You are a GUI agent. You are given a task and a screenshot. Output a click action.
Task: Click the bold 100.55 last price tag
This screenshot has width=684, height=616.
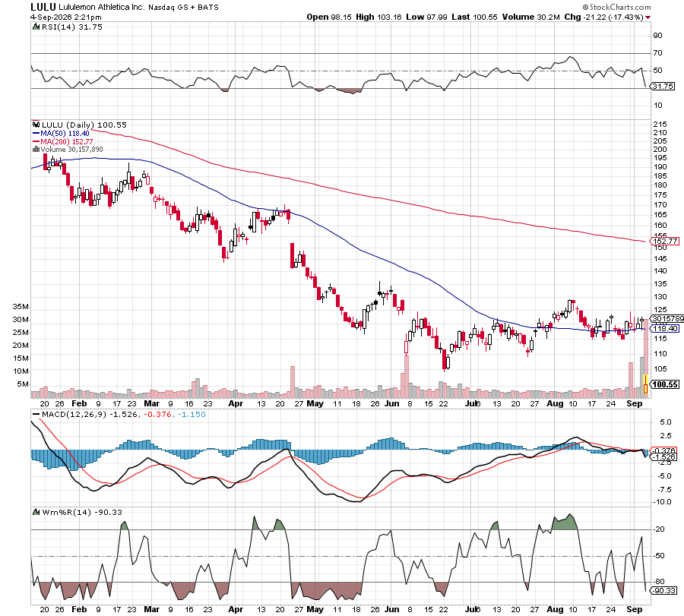point(665,384)
